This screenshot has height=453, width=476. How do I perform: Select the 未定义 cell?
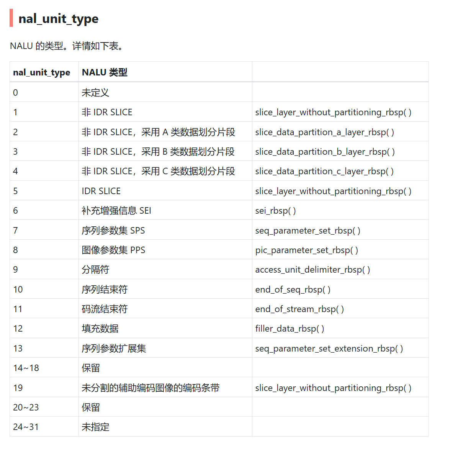(95, 93)
